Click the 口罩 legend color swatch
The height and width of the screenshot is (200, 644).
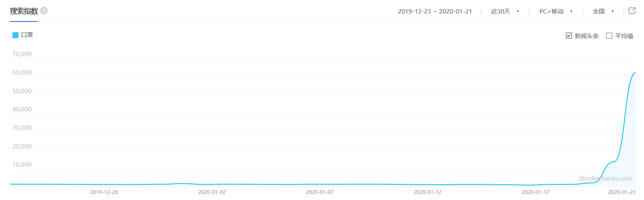(x=16, y=35)
